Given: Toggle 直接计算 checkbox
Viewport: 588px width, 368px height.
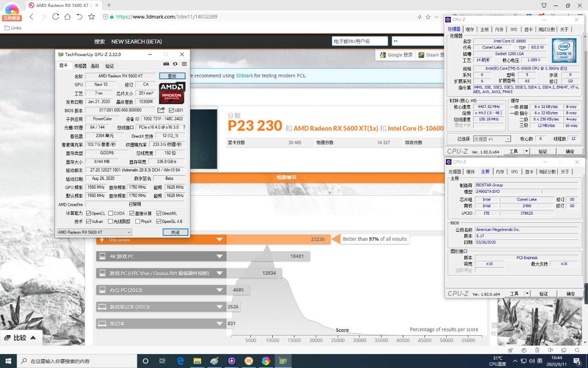Looking at the screenshot, I should (132, 213).
